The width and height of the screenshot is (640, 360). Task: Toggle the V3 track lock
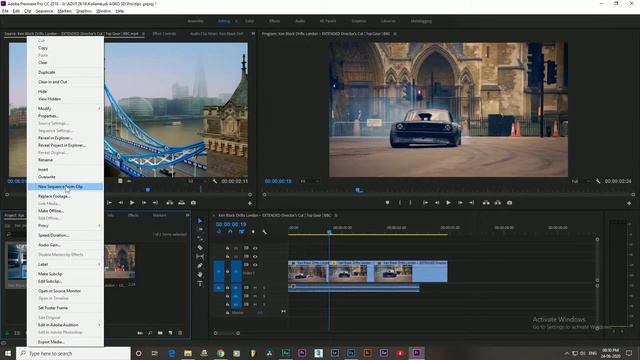point(227,248)
